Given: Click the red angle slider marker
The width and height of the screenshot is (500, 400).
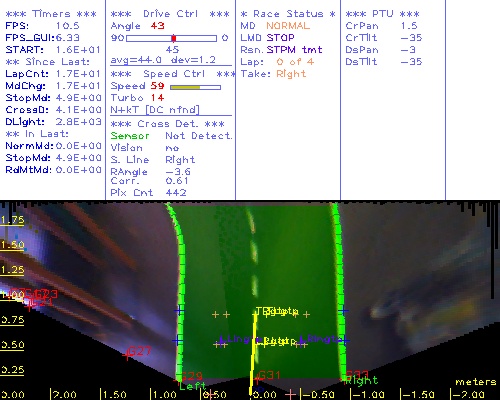Looking at the screenshot, I should (x=174, y=38).
